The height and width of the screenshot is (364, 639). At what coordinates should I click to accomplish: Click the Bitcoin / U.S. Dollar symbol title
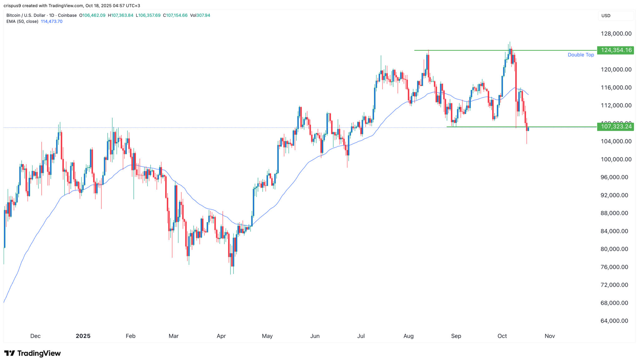pyautogui.click(x=26, y=15)
